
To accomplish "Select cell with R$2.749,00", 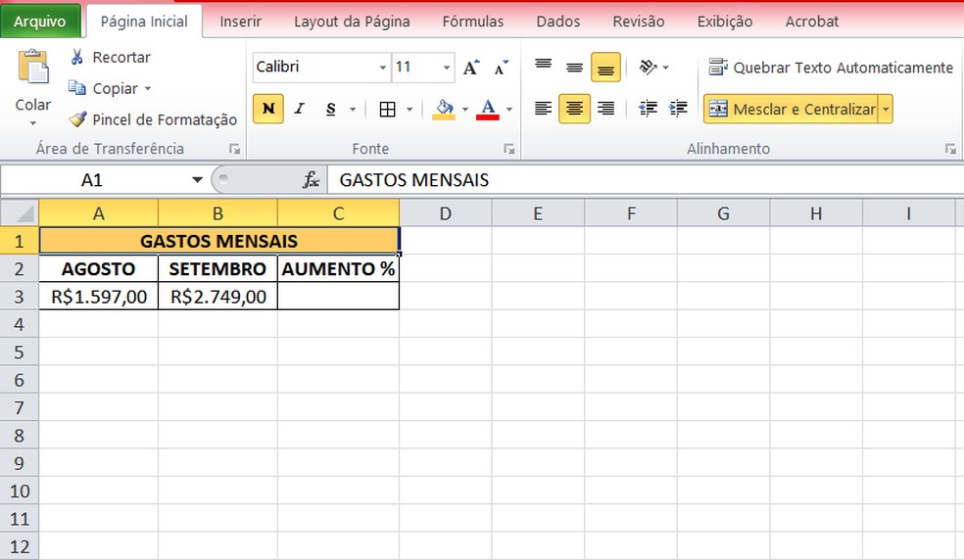I will coord(217,297).
